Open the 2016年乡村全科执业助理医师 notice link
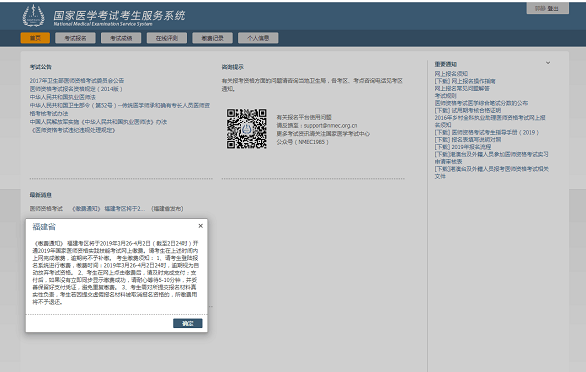 (490, 121)
